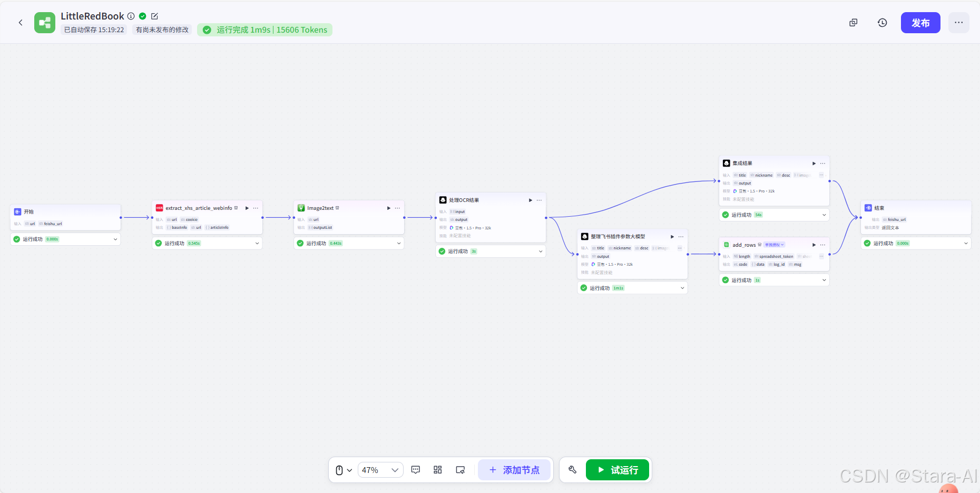980x493 pixels.
Task: Run the 整理飞书插件参数大模型 node play icon
Action: pyautogui.click(x=672, y=237)
